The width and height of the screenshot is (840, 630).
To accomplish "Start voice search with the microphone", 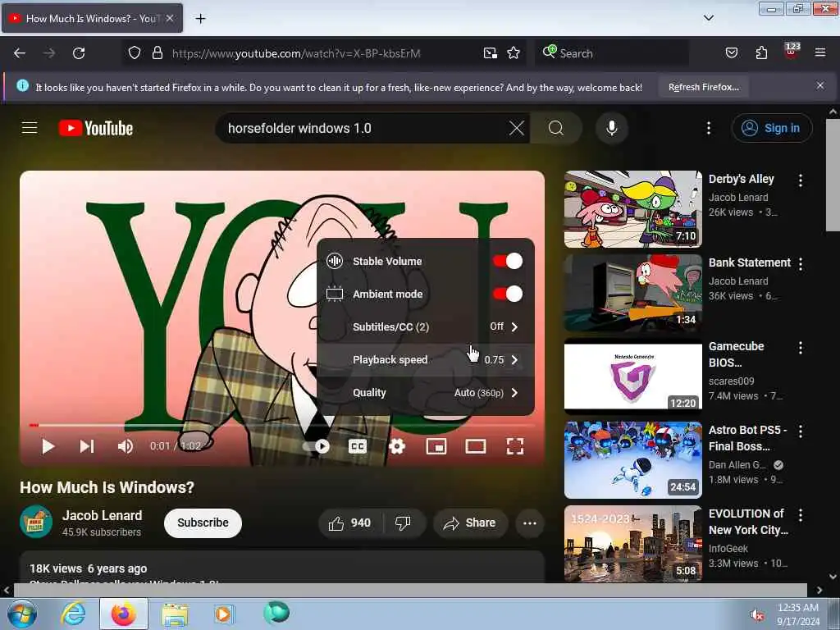I will 611,128.
